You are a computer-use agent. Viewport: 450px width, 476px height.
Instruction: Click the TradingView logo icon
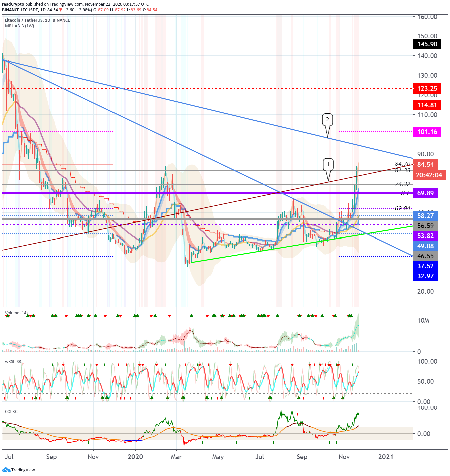click(x=6, y=470)
